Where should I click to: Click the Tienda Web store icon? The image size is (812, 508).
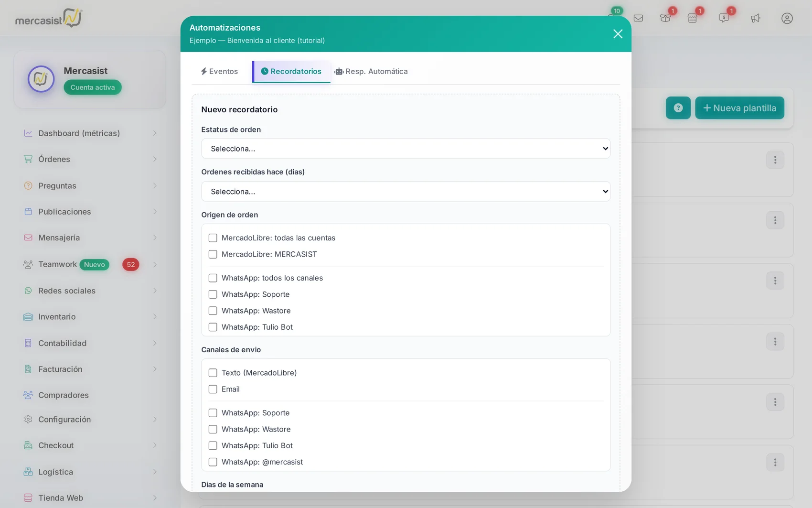point(28,498)
